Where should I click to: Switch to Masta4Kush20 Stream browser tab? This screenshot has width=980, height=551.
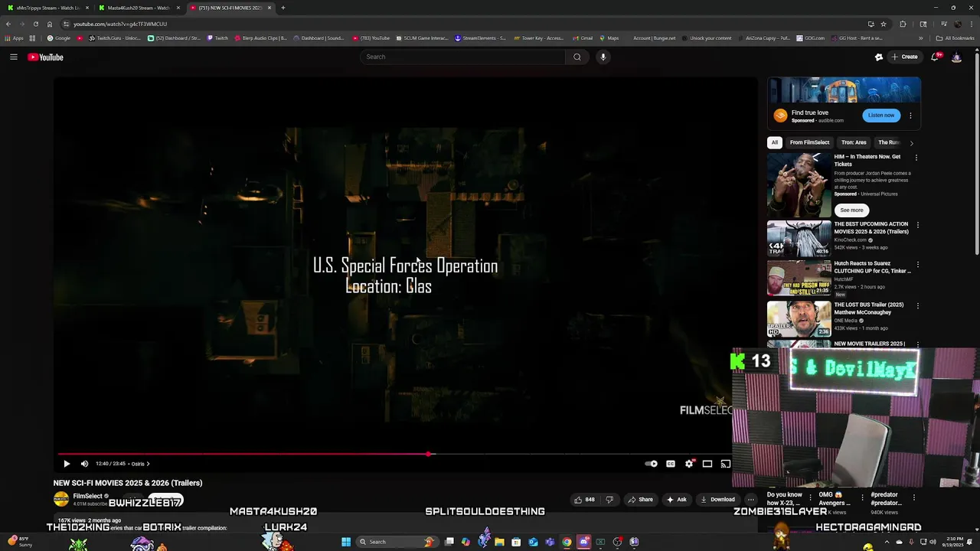[138, 8]
